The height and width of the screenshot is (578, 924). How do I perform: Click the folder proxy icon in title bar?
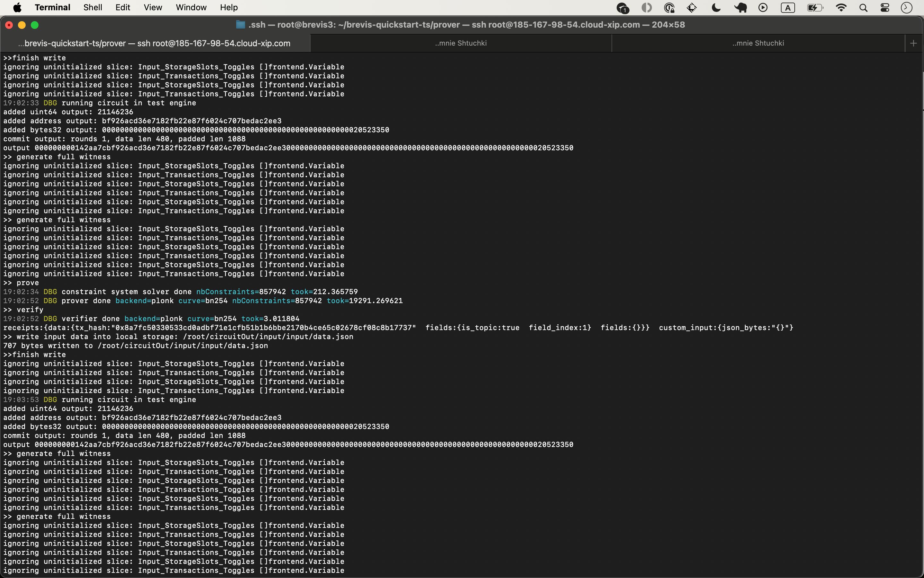[x=241, y=25]
